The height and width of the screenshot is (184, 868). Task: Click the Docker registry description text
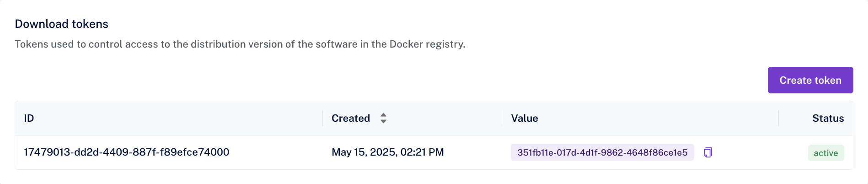click(240, 44)
